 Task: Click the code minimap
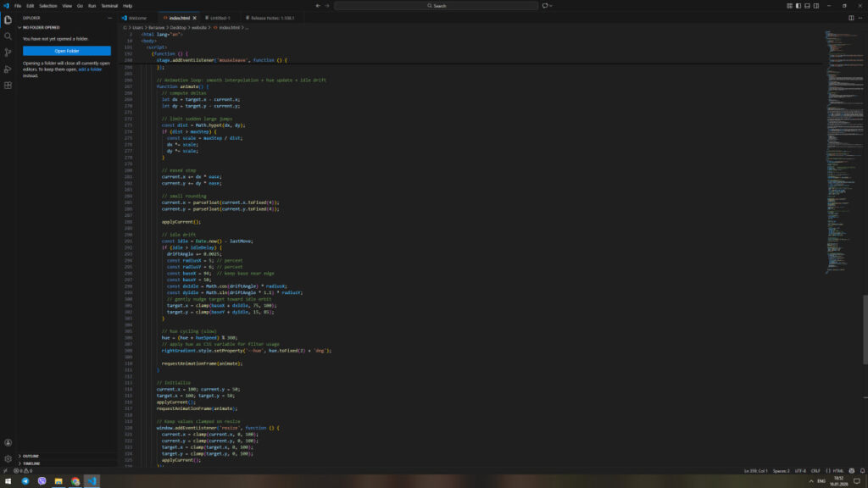coord(845,152)
